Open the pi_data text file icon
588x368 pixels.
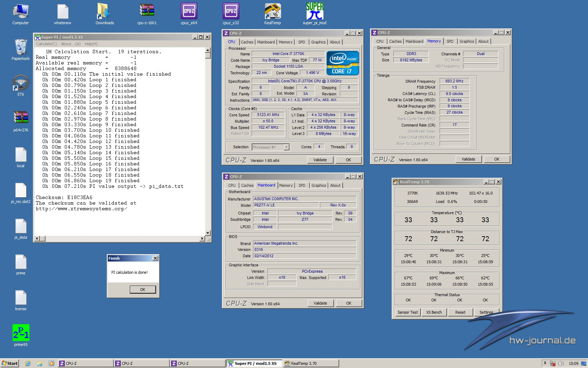pos(21,226)
